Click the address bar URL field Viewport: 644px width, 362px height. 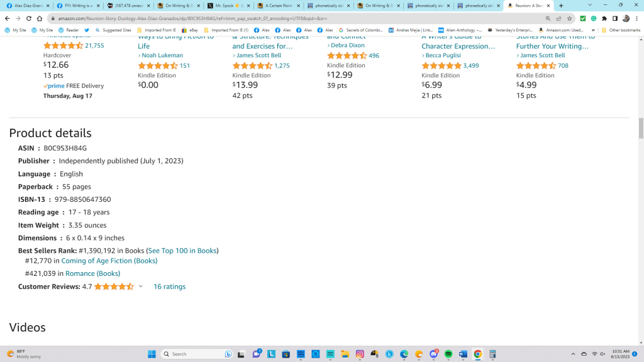pyautogui.click(x=283, y=18)
